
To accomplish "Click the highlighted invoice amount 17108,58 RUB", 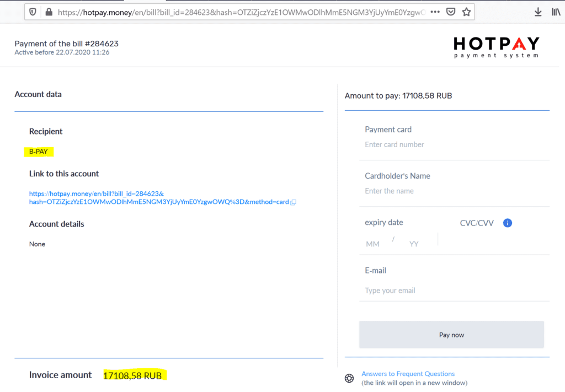I will pos(132,375).
